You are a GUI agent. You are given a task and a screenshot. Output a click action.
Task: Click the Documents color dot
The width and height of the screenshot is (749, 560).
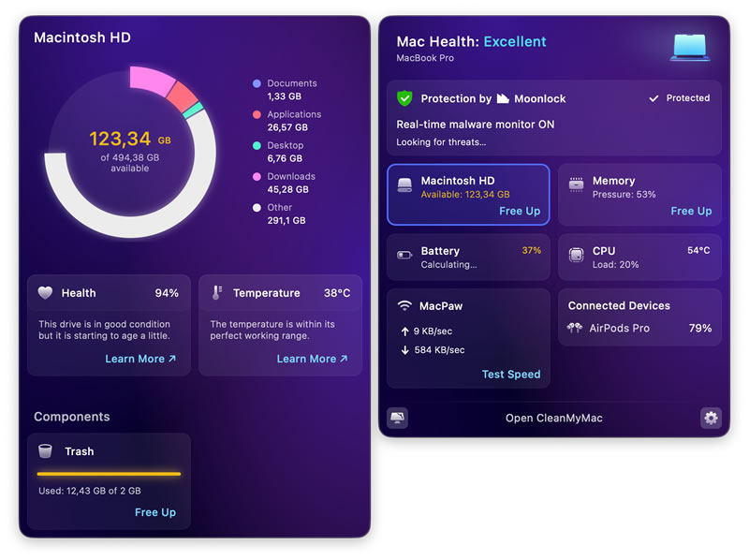(257, 83)
